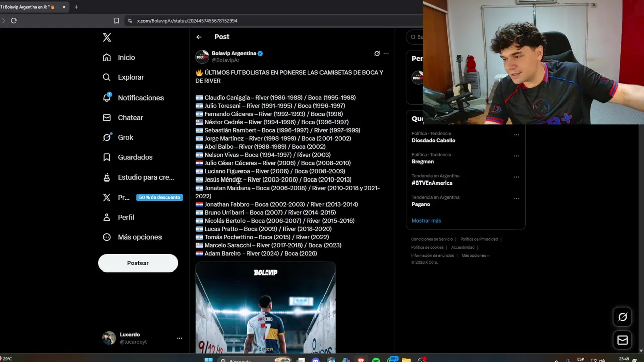Click the Lucas Pratto line in the post
The image size is (644, 362).
264,229
